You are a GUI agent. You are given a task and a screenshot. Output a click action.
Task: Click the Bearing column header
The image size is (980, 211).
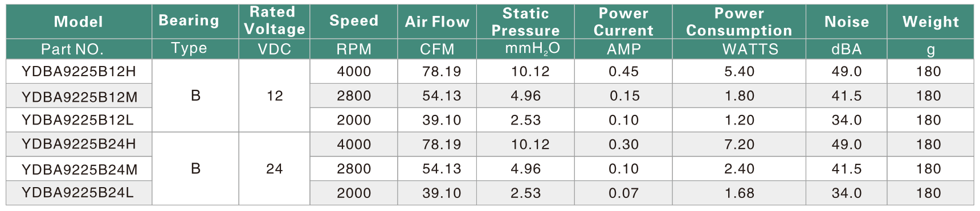click(x=189, y=21)
